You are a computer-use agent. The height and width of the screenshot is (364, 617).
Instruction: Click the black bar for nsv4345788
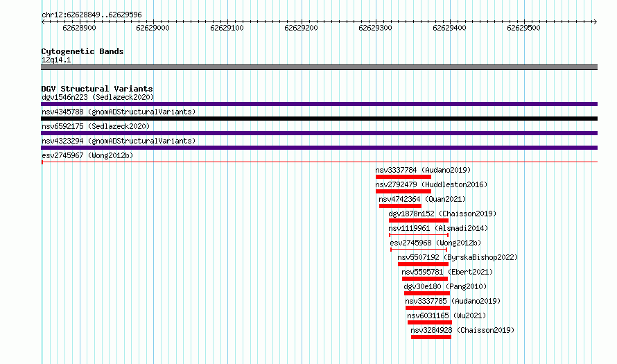[x=319, y=119]
